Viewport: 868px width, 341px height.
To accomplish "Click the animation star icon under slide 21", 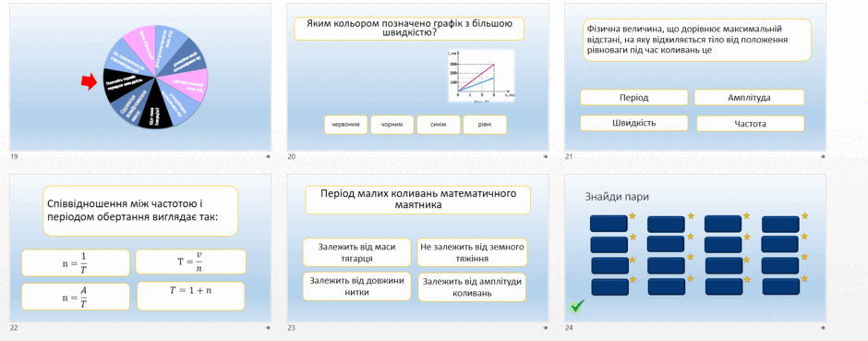I will (x=823, y=157).
